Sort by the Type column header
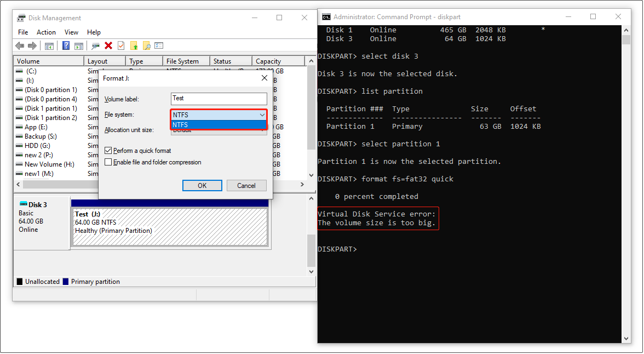Screen dimensions: 644x354 coord(144,61)
